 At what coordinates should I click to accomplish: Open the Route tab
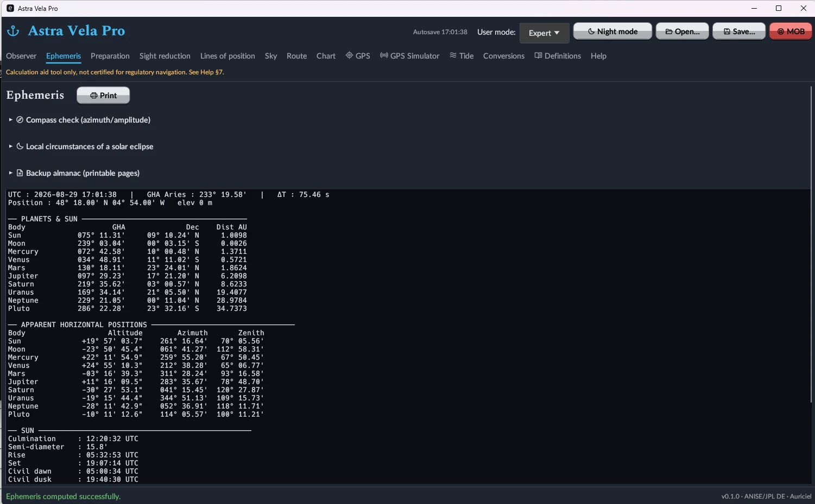coord(296,56)
